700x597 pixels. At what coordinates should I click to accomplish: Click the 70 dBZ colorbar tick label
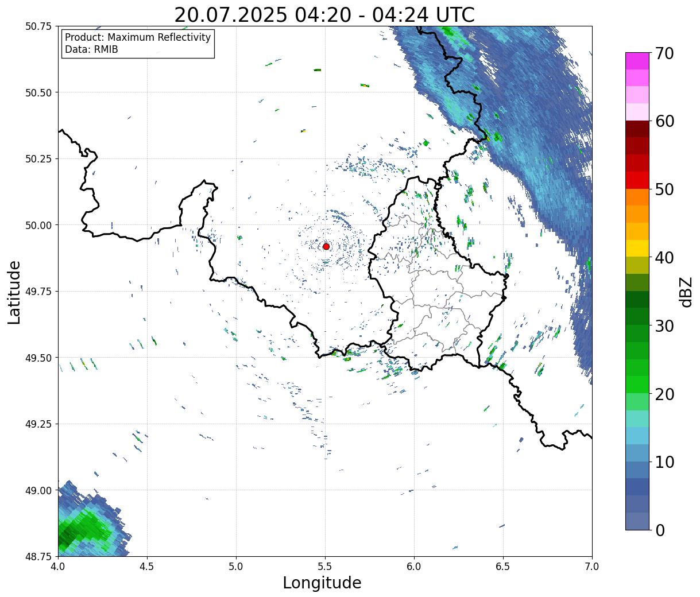click(x=664, y=53)
